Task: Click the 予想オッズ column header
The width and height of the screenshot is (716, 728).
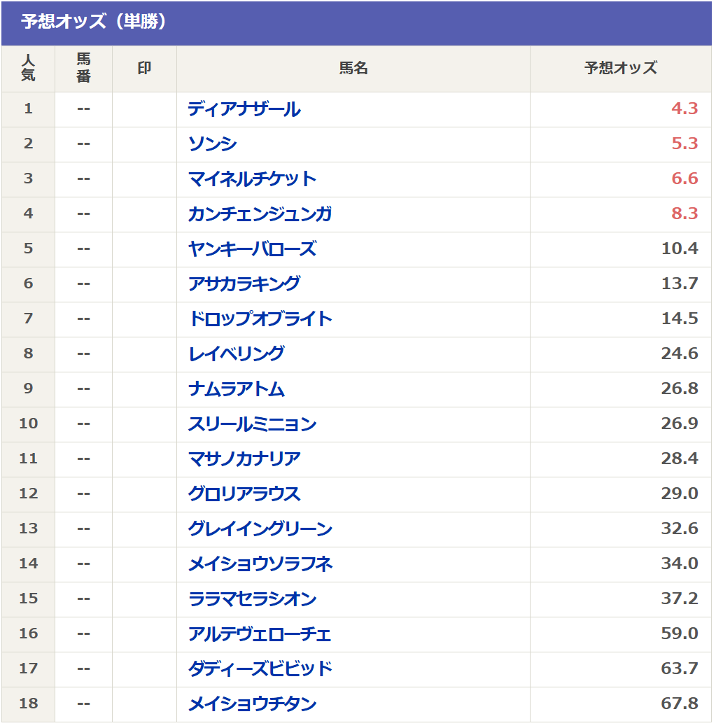Action: [620, 68]
